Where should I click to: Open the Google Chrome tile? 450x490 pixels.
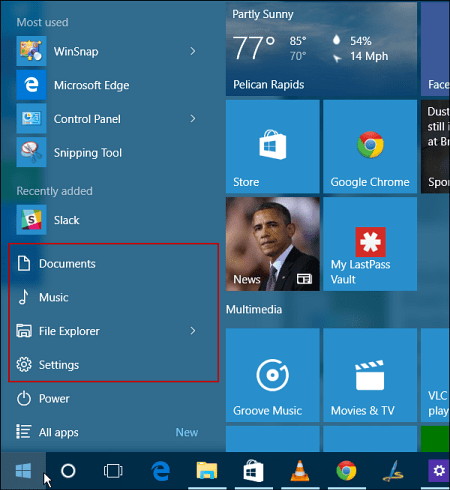[370, 146]
